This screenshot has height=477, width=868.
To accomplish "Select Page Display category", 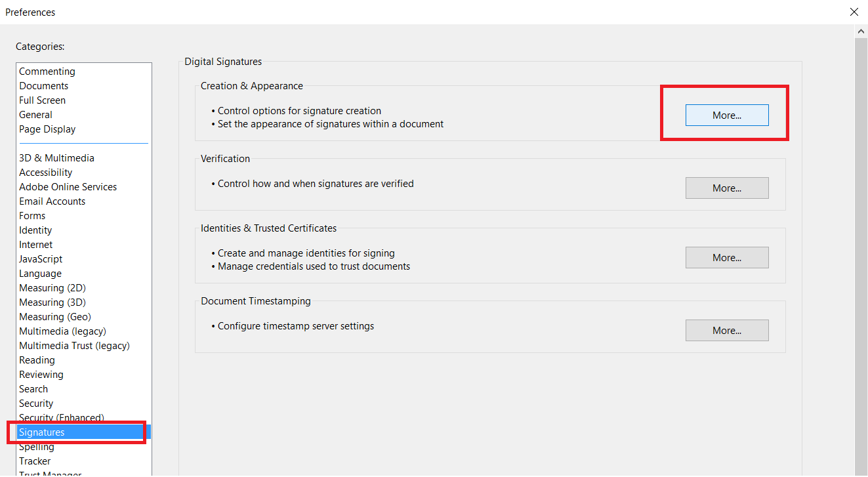I will [x=47, y=129].
